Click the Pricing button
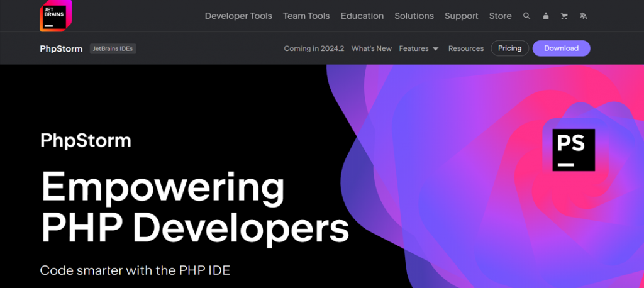This screenshot has height=288, width=644. click(509, 48)
